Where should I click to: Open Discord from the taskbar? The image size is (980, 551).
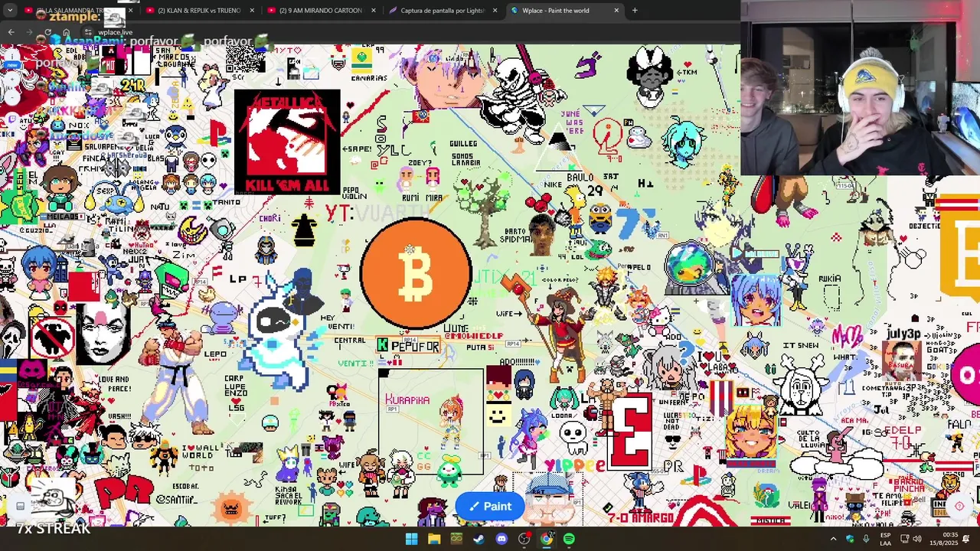[x=501, y=539]
